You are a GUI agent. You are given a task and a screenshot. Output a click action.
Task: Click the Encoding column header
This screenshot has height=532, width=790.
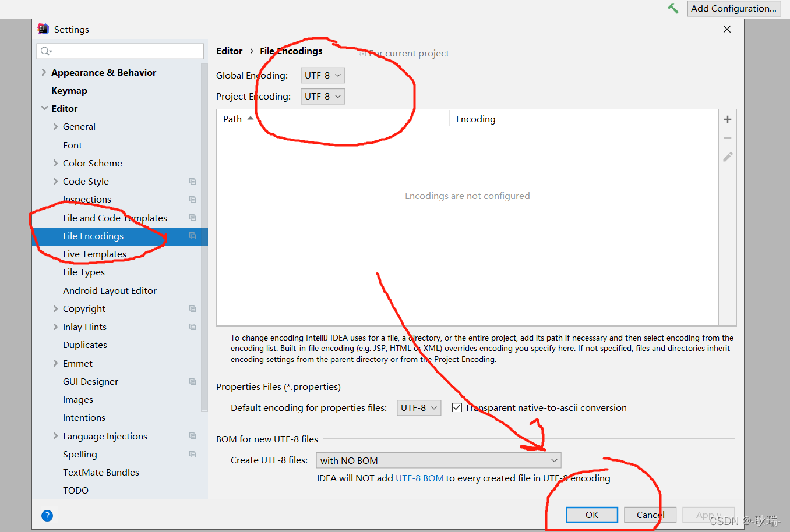584,119
